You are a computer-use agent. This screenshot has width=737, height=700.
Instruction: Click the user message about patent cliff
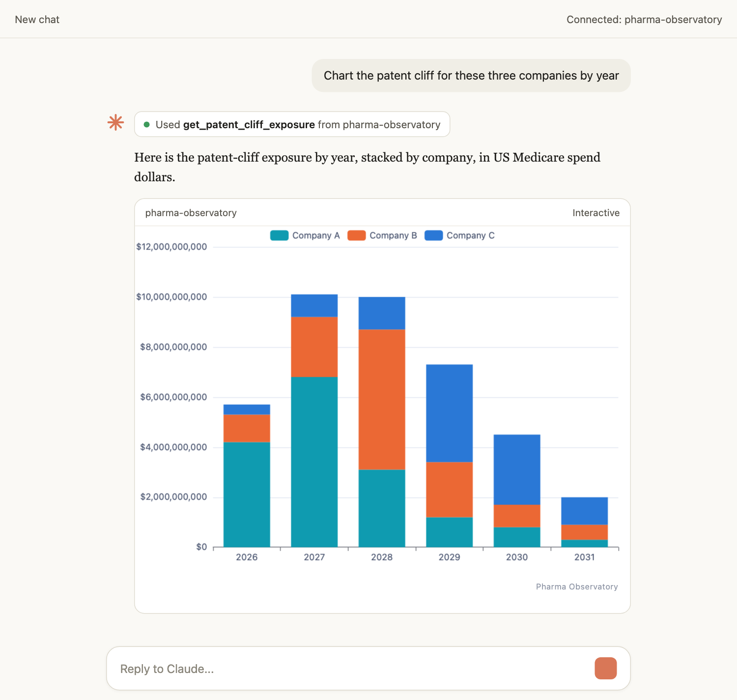[471, 76]
